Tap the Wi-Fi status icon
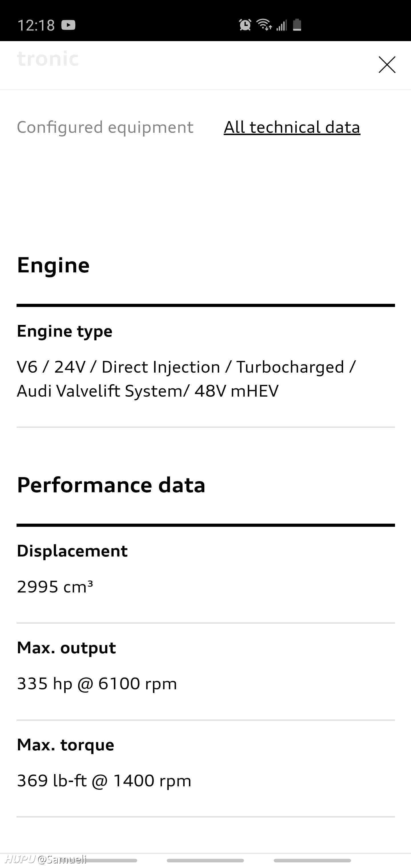Image resolution: width=411 pixels, height=868 pixels. 264,25
